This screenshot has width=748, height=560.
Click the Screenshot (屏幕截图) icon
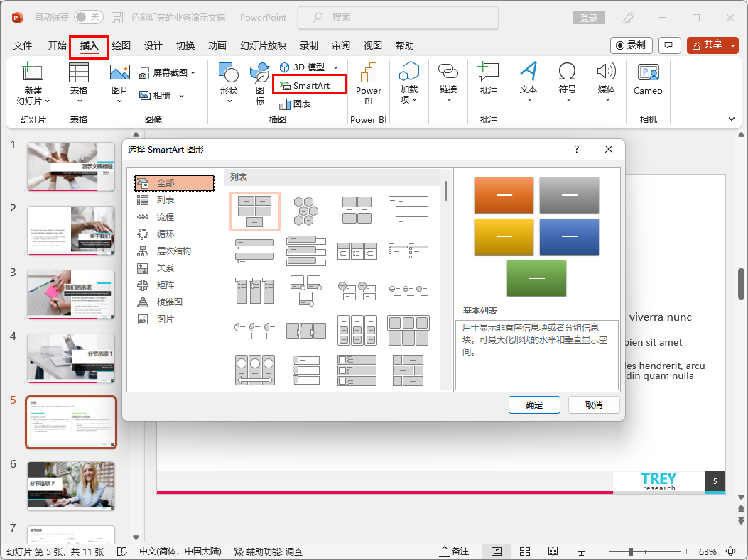144,73
